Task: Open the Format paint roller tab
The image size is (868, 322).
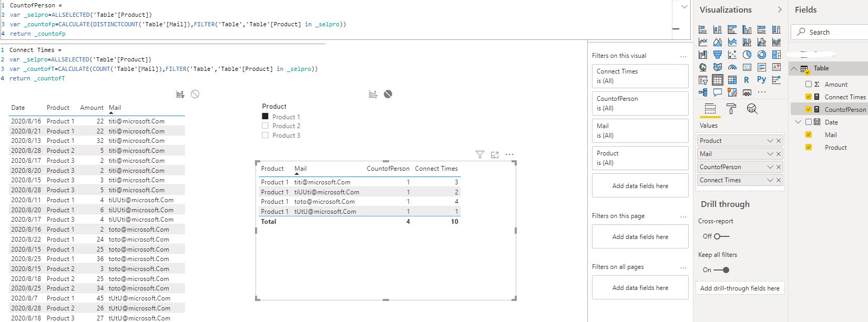Action: [731, 109]
